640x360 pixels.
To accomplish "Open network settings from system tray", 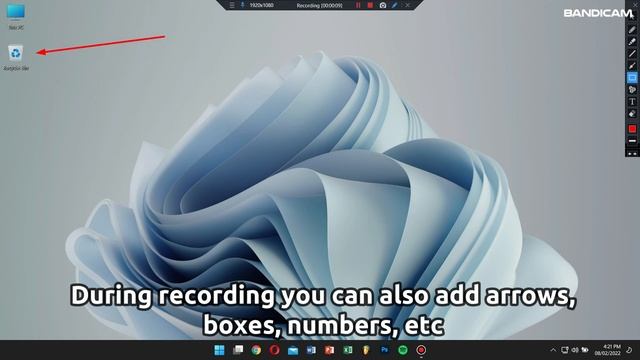I will 565,350.
